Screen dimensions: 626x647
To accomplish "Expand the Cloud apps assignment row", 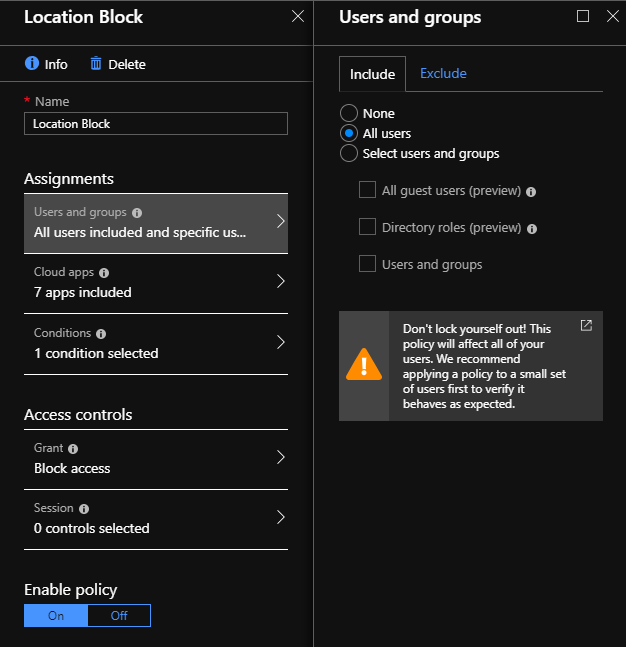I will [x=156, y=283].
